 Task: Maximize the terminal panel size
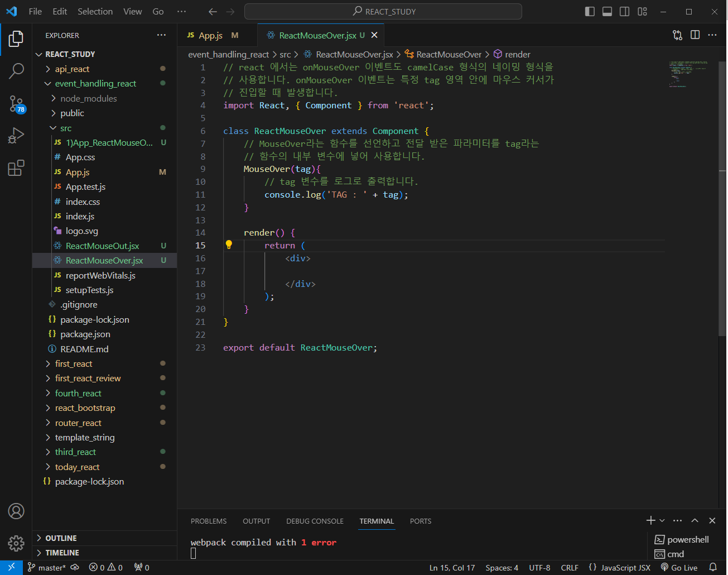[x=695, y=520]
